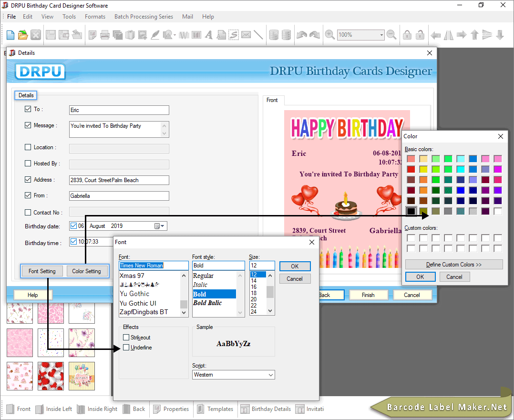The height and width of the screenshot is (420, 514).
Task: Uncheck the From checkbox
Action: coord(28,195)
